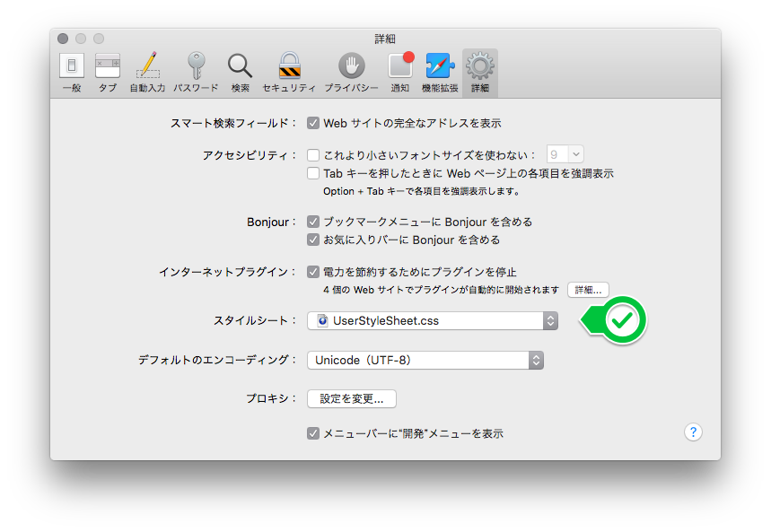Toggle 電力を節約するためにプラグインを停止 checkbox
This screenshot has width=771, height=532.
click(313, 272)
